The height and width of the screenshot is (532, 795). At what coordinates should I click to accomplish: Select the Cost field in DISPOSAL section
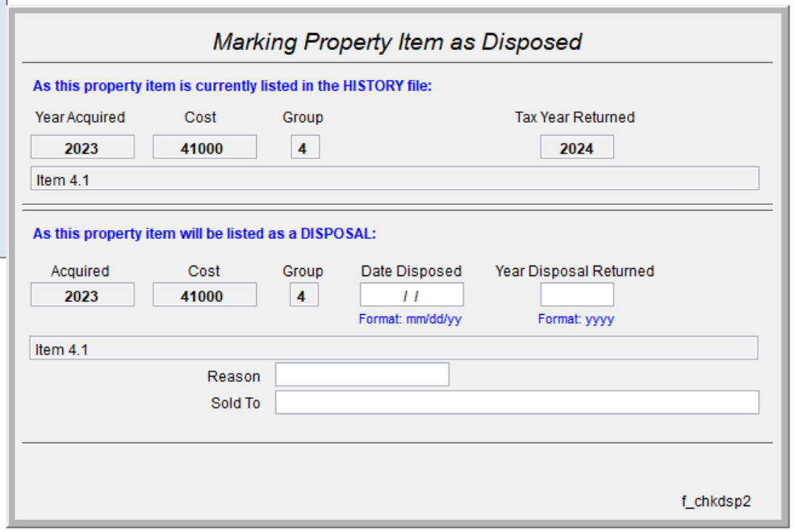coord(204,295)
